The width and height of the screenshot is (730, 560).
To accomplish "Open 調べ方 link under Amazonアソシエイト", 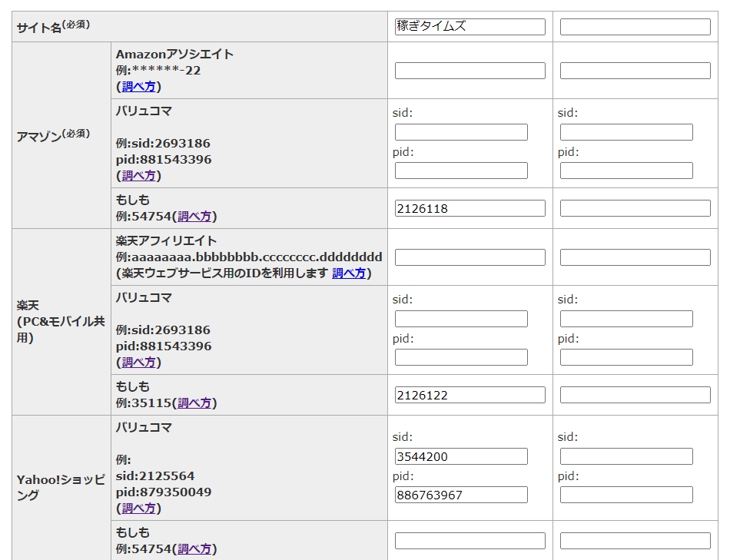I will (x=138, y=87).
